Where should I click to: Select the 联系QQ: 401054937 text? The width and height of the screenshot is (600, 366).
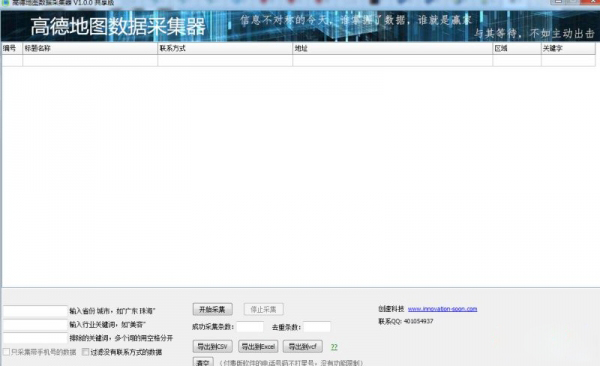406,321
